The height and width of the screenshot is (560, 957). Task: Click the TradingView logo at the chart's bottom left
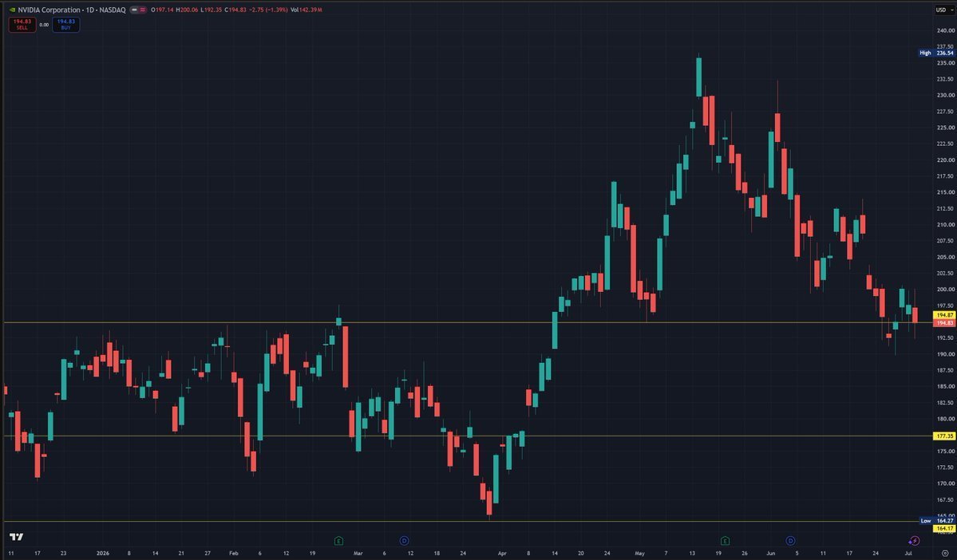[17, 537]
